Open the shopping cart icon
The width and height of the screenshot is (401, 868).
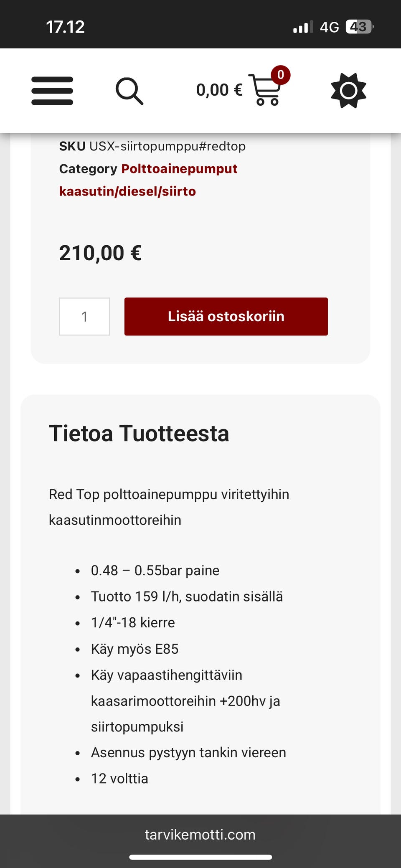click(264, 91)
